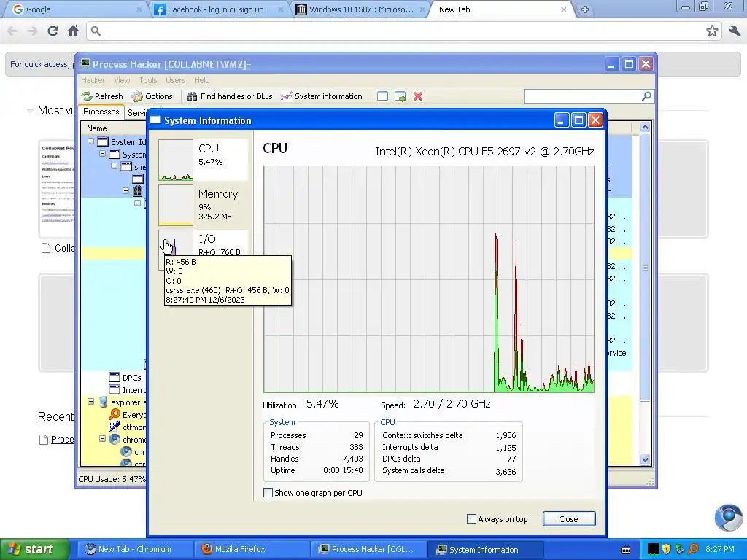
Task: Click the find window and thread icon
Action: 400,97
